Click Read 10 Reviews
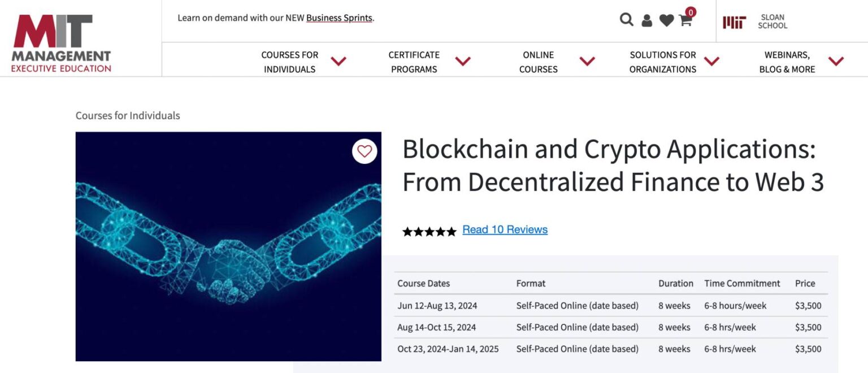 (505, 229)
